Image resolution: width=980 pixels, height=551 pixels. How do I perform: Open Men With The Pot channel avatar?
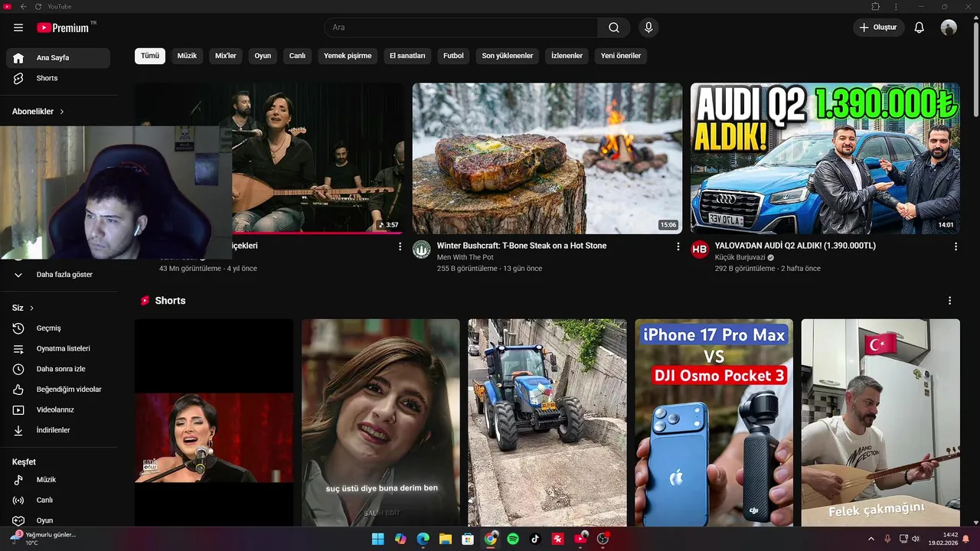pos(422,249)
